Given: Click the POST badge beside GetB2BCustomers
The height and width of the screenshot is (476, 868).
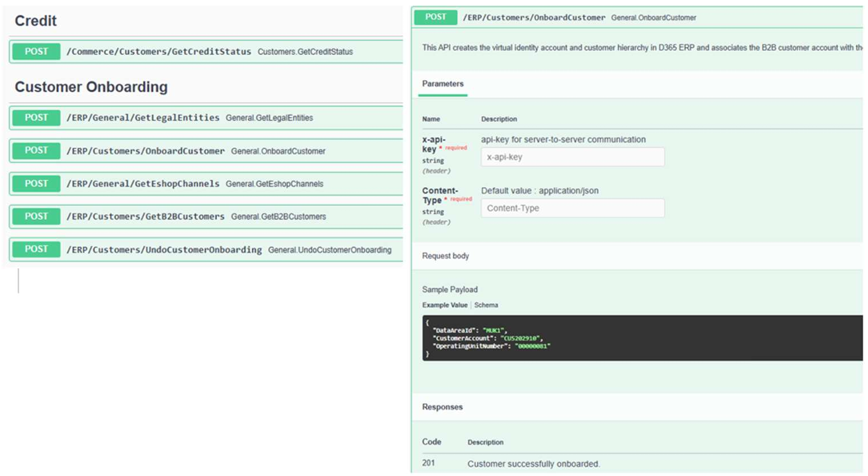Looking at the screenshot, I should (36, 216).
